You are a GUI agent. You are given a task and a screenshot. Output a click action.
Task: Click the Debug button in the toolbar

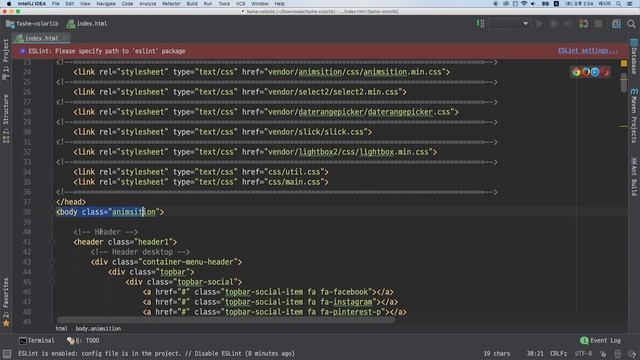coord(554,24)
